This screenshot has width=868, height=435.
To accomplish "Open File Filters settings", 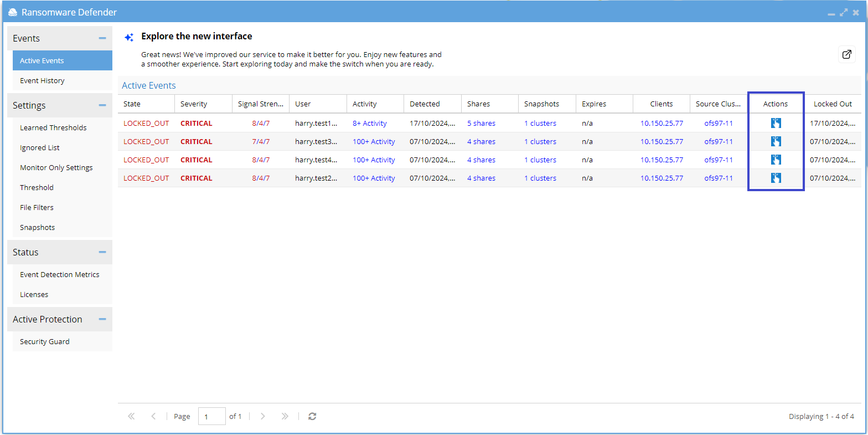I will pos(63,207).
